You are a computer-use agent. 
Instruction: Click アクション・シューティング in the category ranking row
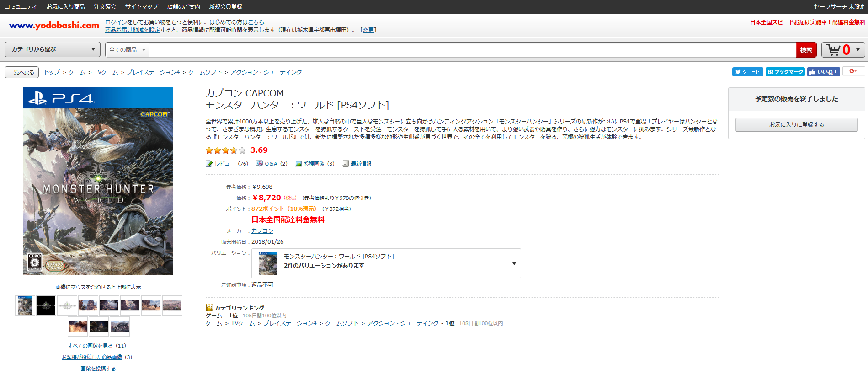[x=403, y=323]
